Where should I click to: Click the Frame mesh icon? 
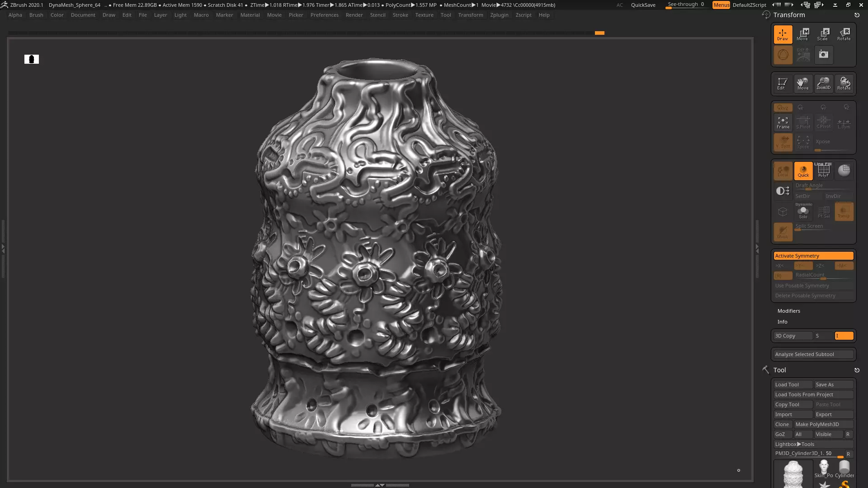coord(783,122)
